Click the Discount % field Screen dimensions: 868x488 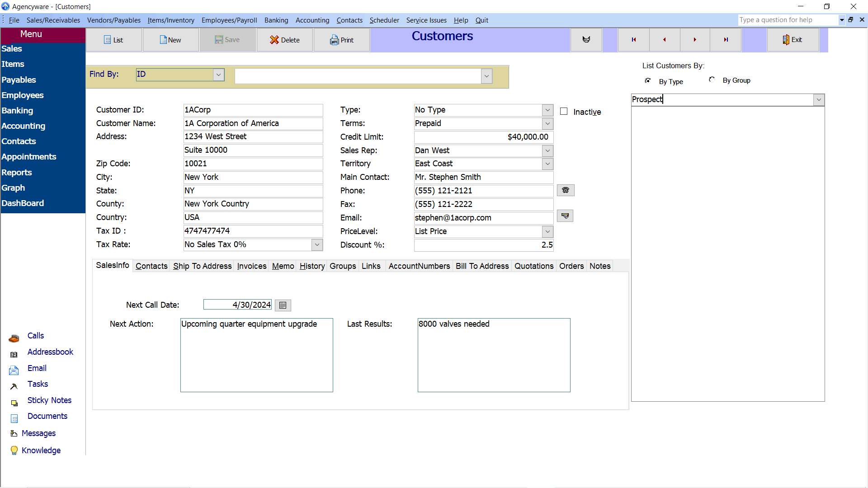coord(484,245)
